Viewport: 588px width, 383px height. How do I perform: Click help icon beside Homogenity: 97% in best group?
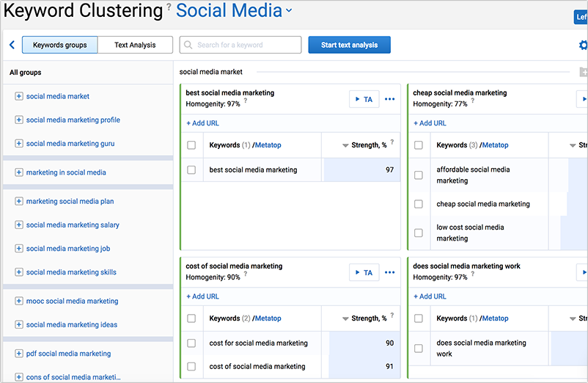[x=246, y=103]
